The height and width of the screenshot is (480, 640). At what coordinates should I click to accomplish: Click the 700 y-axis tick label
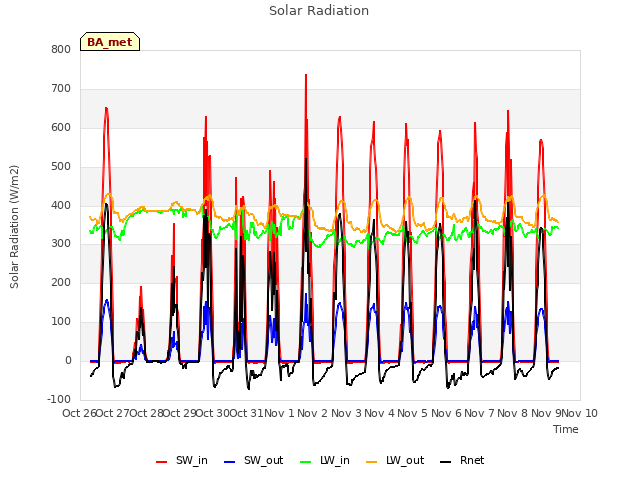(61, 89)
